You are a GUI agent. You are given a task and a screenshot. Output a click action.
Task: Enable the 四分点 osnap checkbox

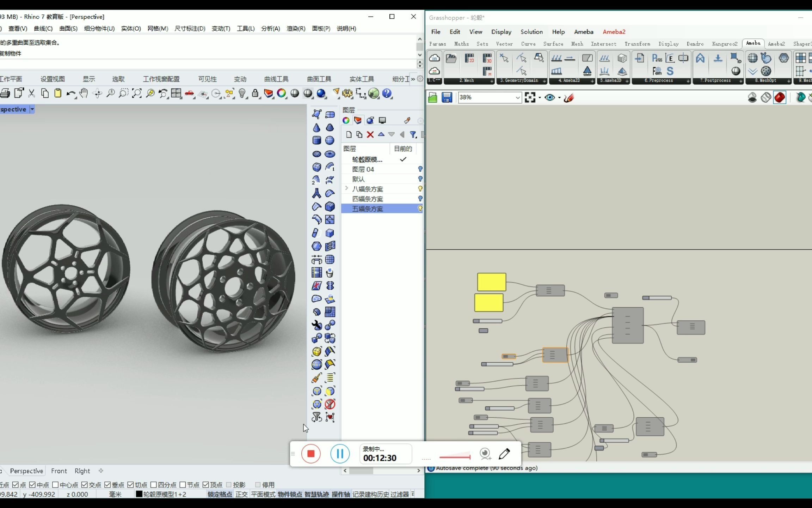[153, 485]
